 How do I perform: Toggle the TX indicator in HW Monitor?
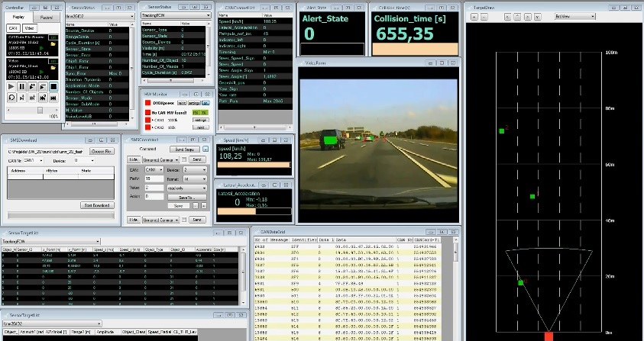coord(205,112)
